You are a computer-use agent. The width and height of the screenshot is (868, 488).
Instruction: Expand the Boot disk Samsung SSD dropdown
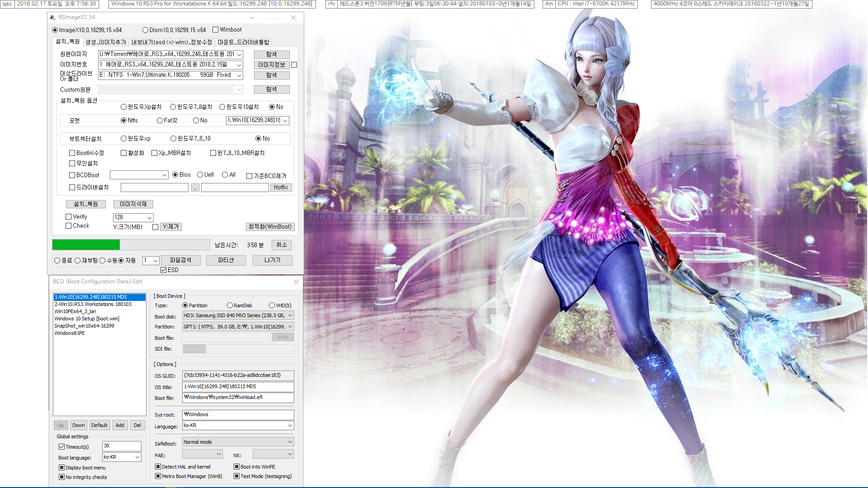[x=290, y=316]
